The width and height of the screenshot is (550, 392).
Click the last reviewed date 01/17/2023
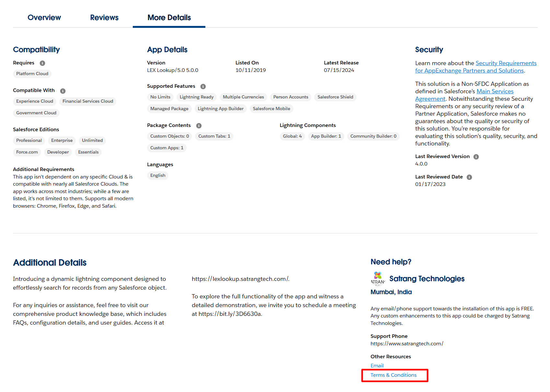(430, 184)
